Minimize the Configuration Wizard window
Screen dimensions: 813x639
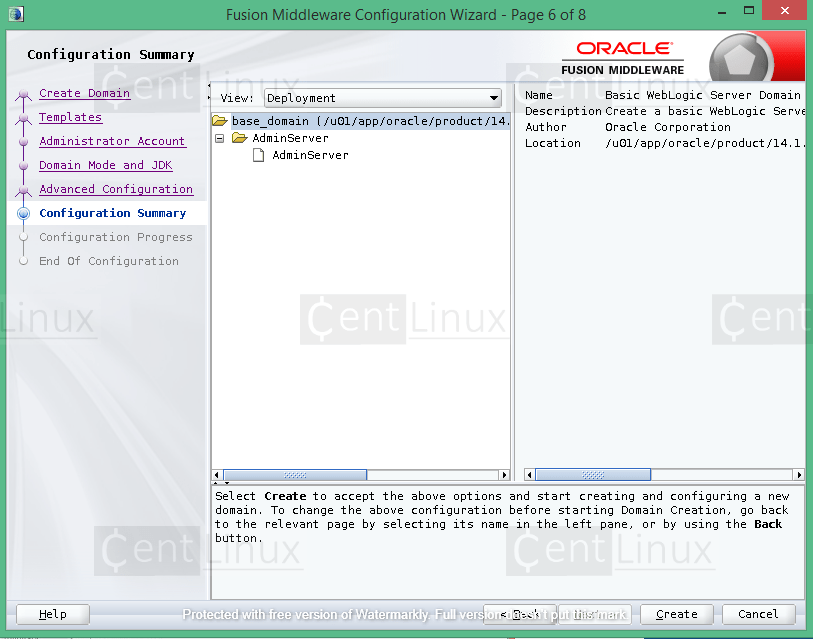(x=722, y=11)
